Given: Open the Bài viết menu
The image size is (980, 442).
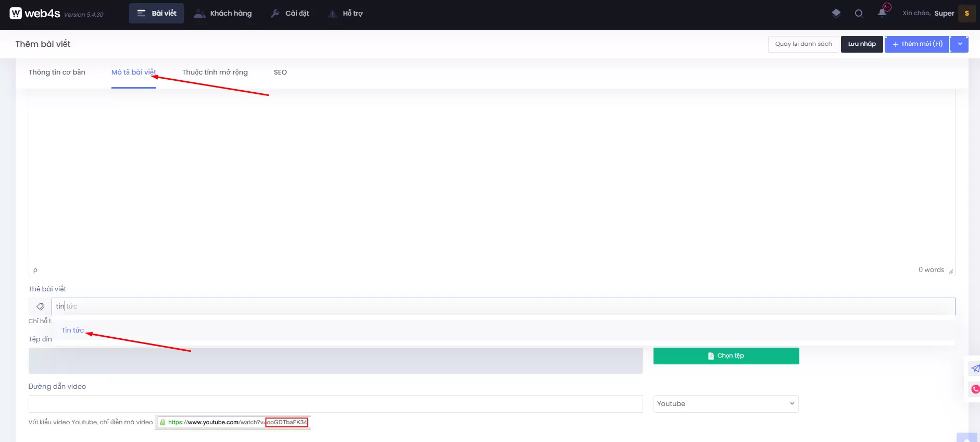Looking at the screenshot, I should [x=156, y=14].
